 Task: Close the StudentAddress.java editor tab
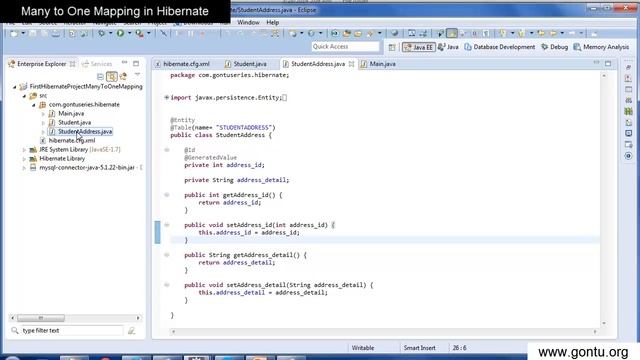click(351, 64)
